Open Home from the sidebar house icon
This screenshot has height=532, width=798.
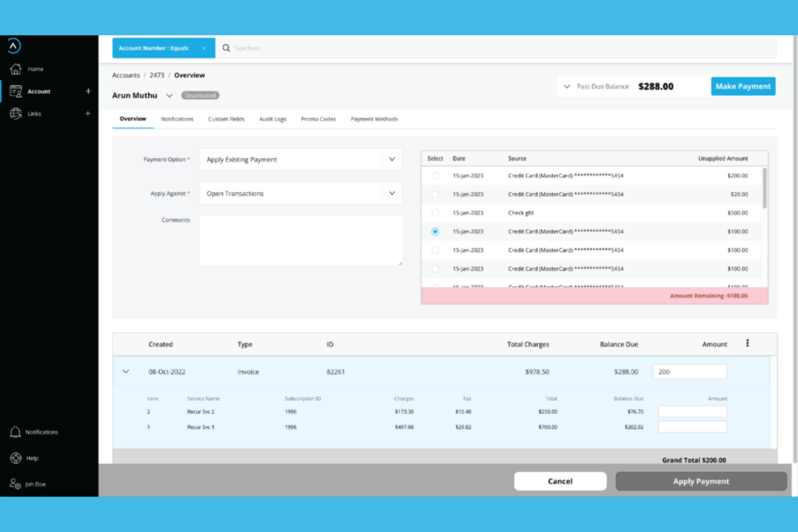[16, 69]
